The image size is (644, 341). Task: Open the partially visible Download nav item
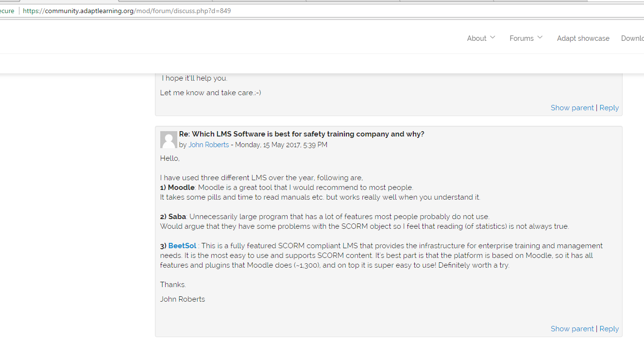coord(632,38)
